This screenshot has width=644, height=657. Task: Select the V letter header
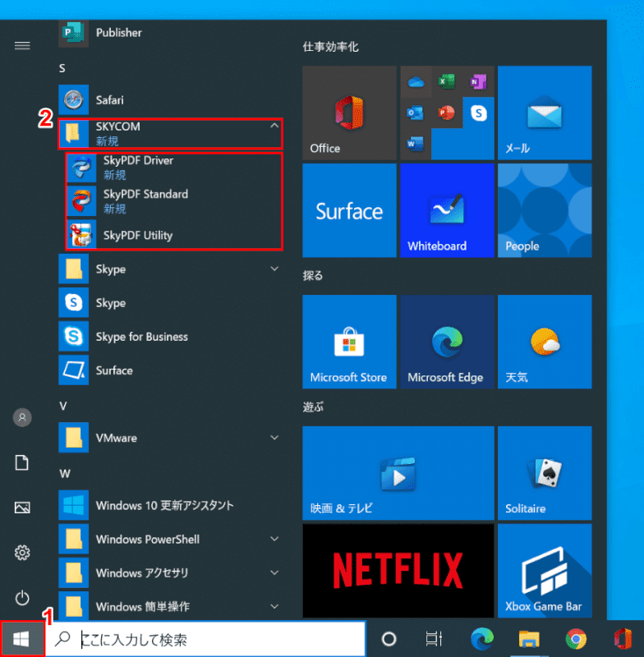click(63, 406)
